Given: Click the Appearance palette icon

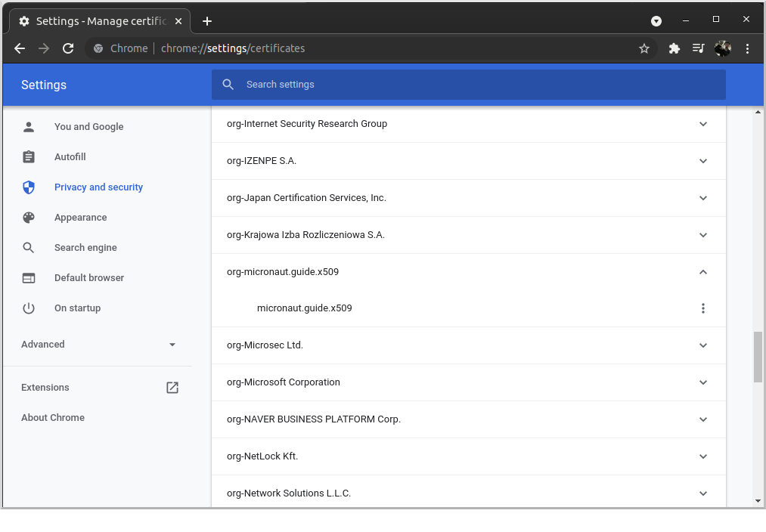Looking at the screenshot, I should 29,217.
